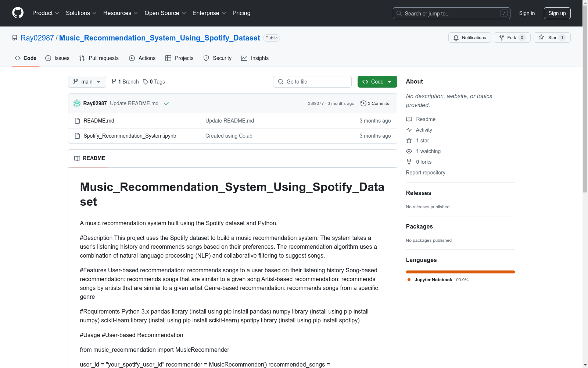
Task: Click the tag icon beside 0 Tags
Action: [146, 82]
